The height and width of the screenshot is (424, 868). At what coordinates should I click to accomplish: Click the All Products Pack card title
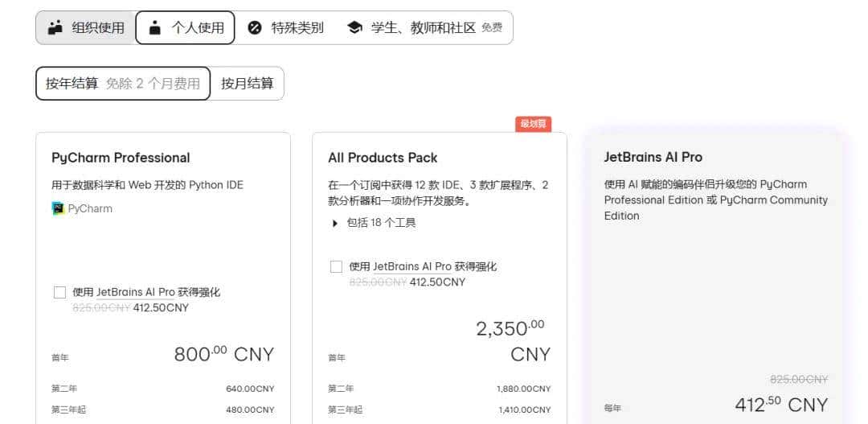click(x=383, y=158)
